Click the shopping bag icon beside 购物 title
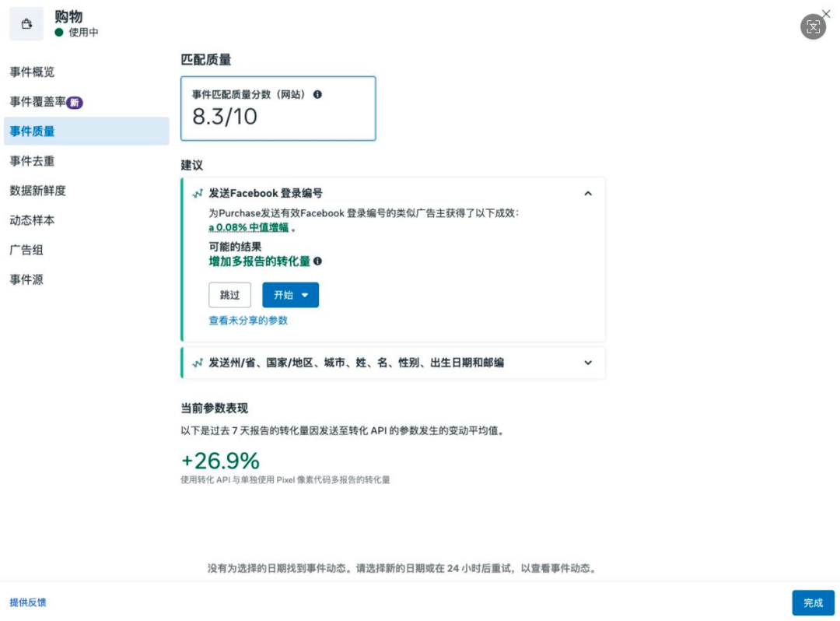This screenshot has width=840, height=621. coord(26,23)
